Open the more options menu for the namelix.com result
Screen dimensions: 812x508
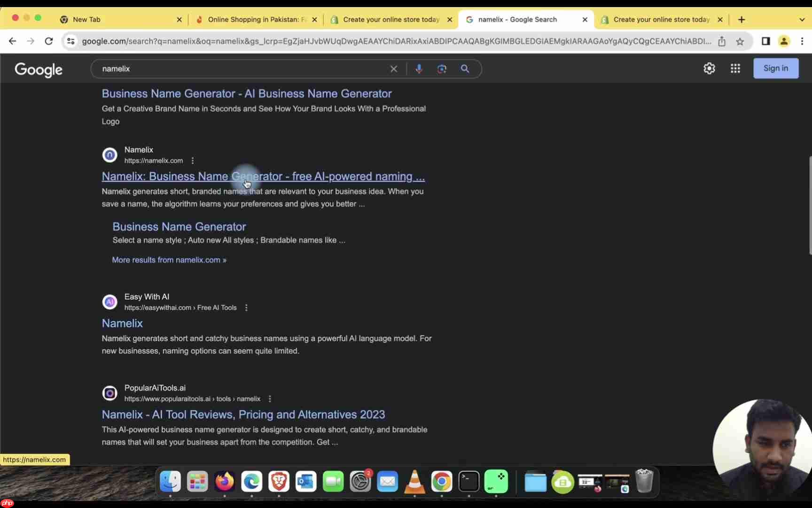click(193, 161)
